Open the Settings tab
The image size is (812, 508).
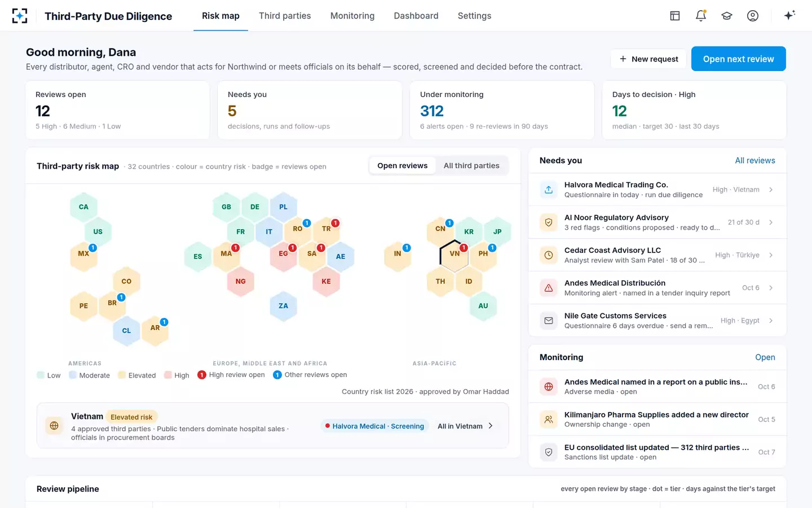[x=474, y=16]
